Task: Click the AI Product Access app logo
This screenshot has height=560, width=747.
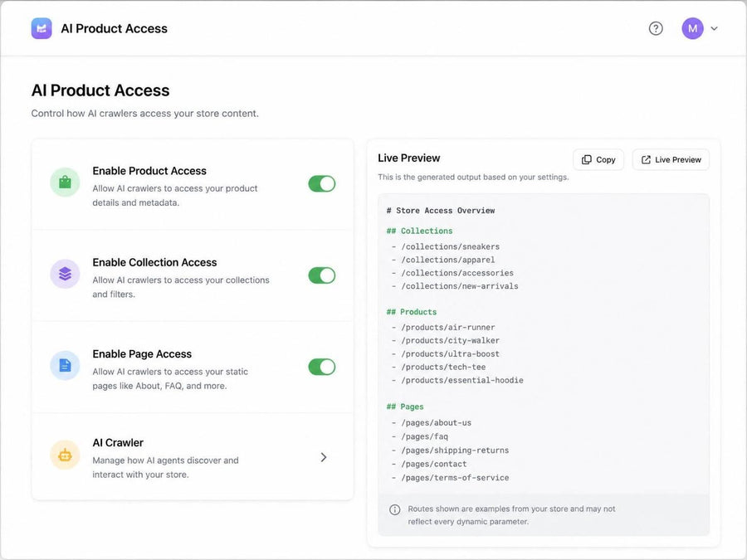Action: point(41,28)
